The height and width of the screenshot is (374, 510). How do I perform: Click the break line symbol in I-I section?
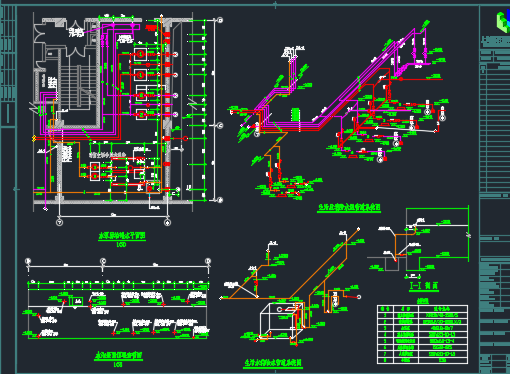pos(468,235)
